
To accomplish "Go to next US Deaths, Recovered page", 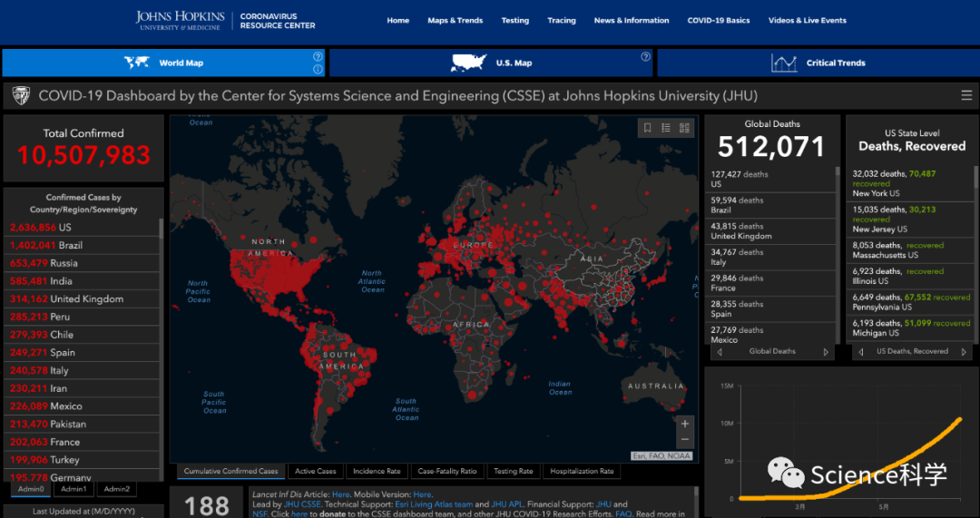I will (x=963, y=352).
